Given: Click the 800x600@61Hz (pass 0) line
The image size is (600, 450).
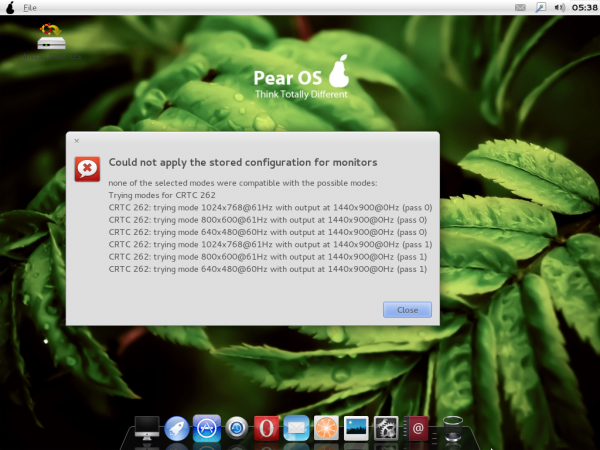Looking at the screenshot, I should (267, 220).
